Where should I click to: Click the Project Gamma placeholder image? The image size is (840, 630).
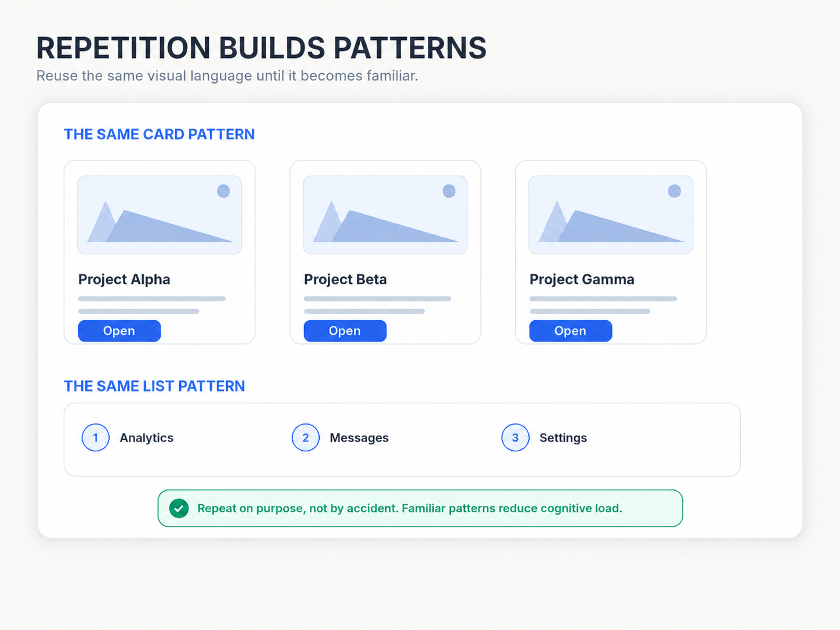[611, 215]
